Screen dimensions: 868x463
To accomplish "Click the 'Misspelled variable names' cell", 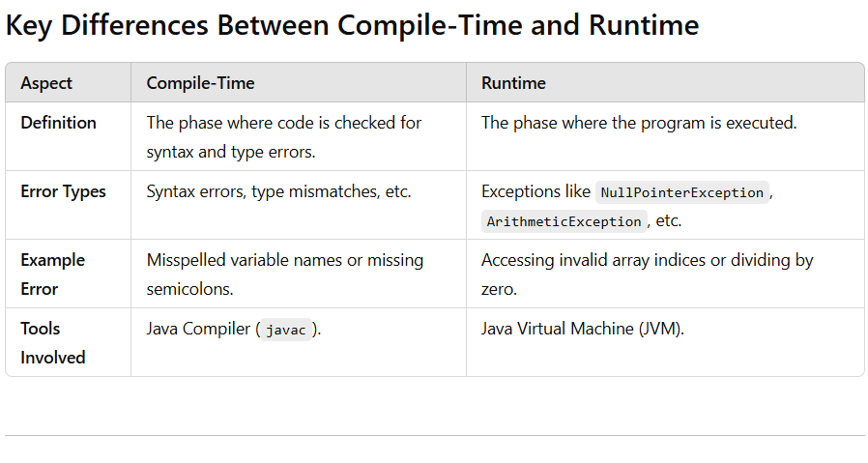I will click(284, 275).
